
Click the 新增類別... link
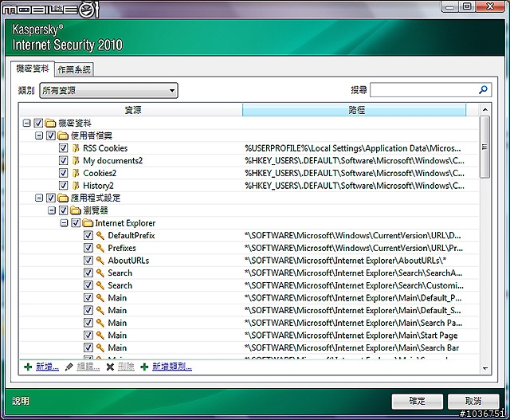click(172, 367)
